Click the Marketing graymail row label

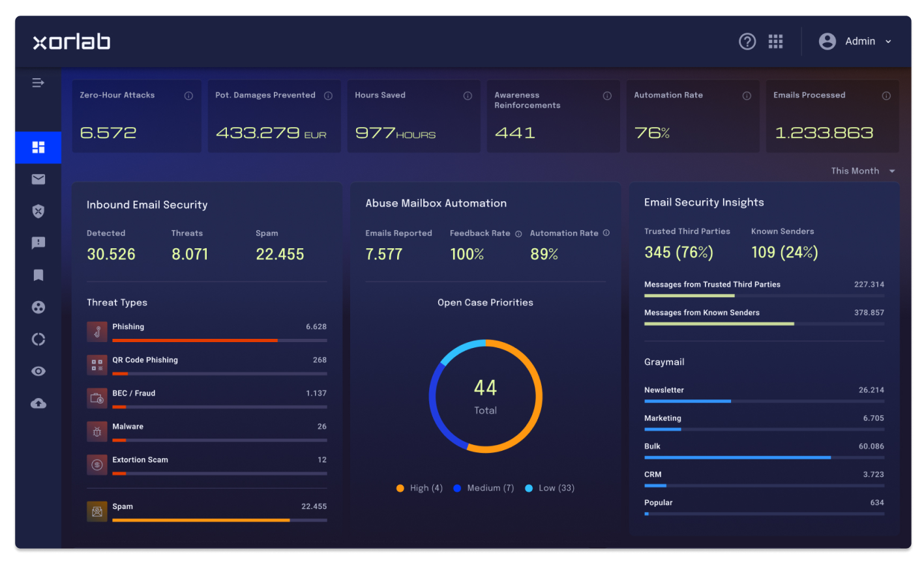tap(663, 418)
